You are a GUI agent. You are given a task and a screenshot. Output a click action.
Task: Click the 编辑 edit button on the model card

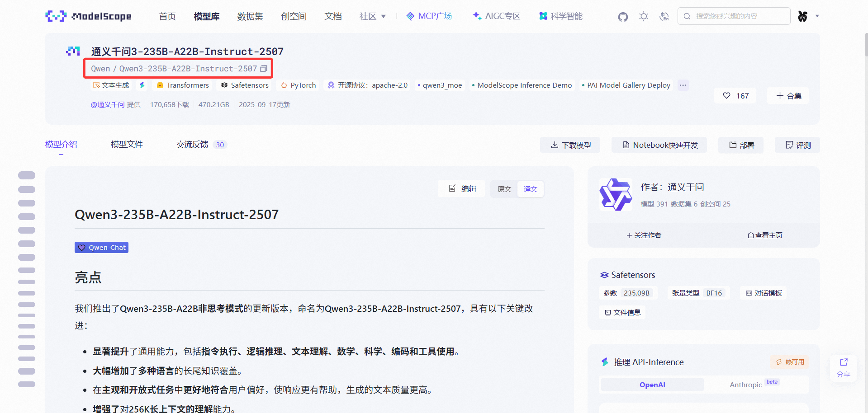(x=462, y=189)
